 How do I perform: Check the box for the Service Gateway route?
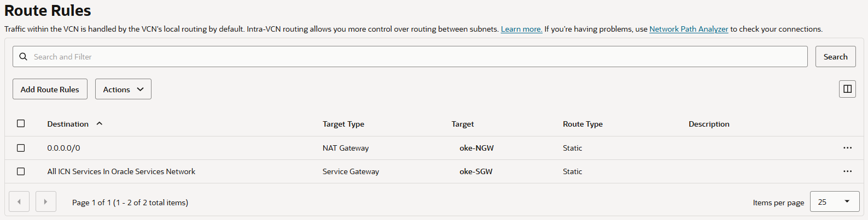pos(21,171)
